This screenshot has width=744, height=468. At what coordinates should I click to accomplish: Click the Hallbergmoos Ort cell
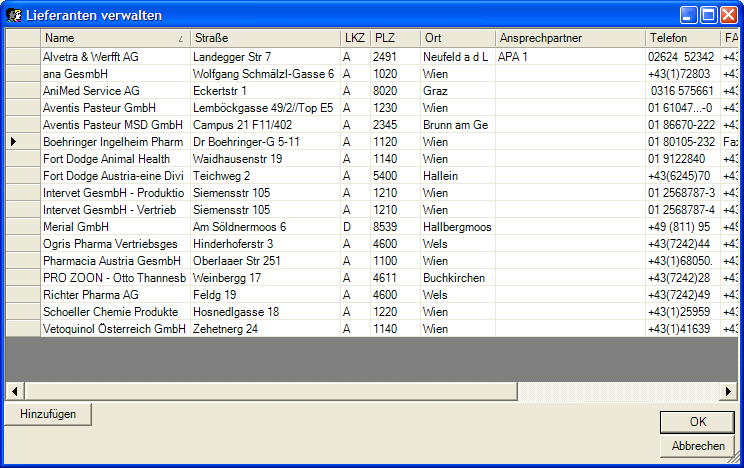point(458,227)
